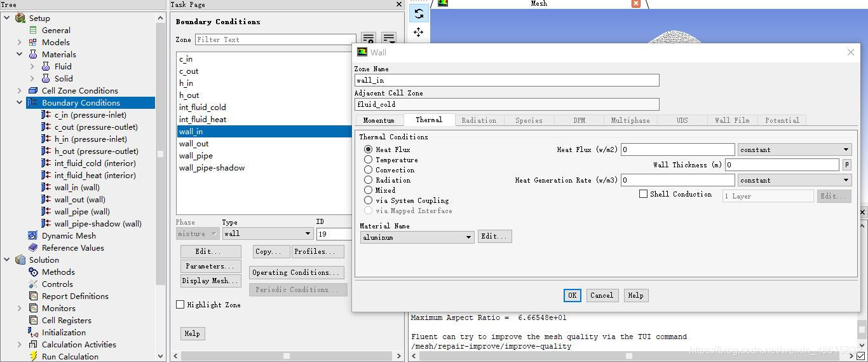Select the Convection radio button
Image resolution: width=868 pixels, height=362 pixels.
pyautogui.click(x=369, y=170)
